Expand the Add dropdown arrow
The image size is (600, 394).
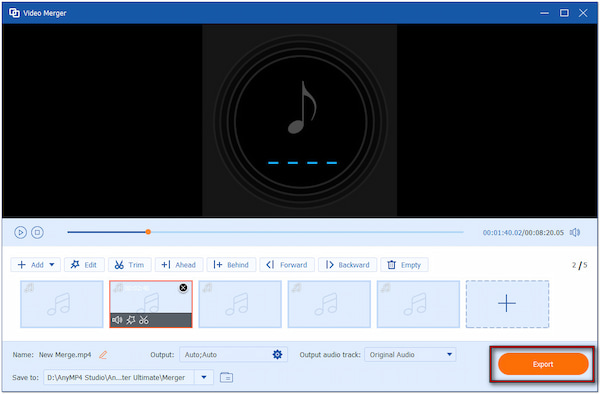point(52,265)
